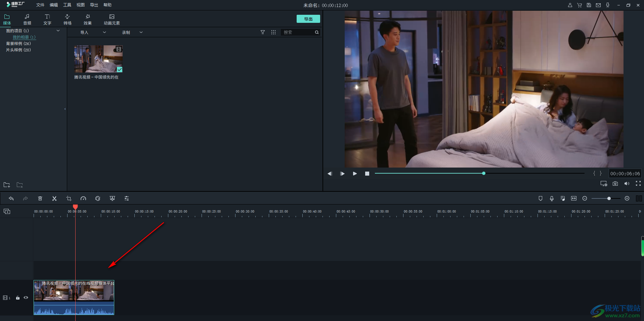
Task: Record voiceover with microphone icon
Action: (x=552, y=198)
